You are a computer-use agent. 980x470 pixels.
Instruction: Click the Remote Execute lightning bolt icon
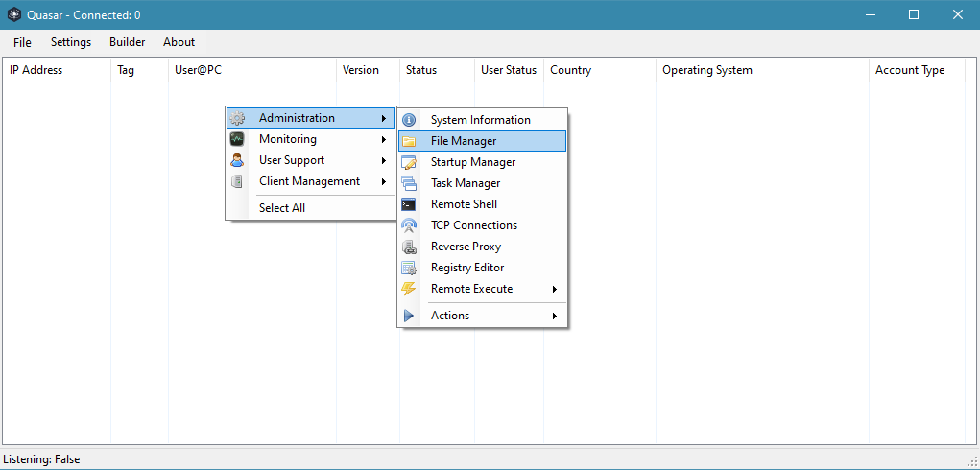point(409,289)
